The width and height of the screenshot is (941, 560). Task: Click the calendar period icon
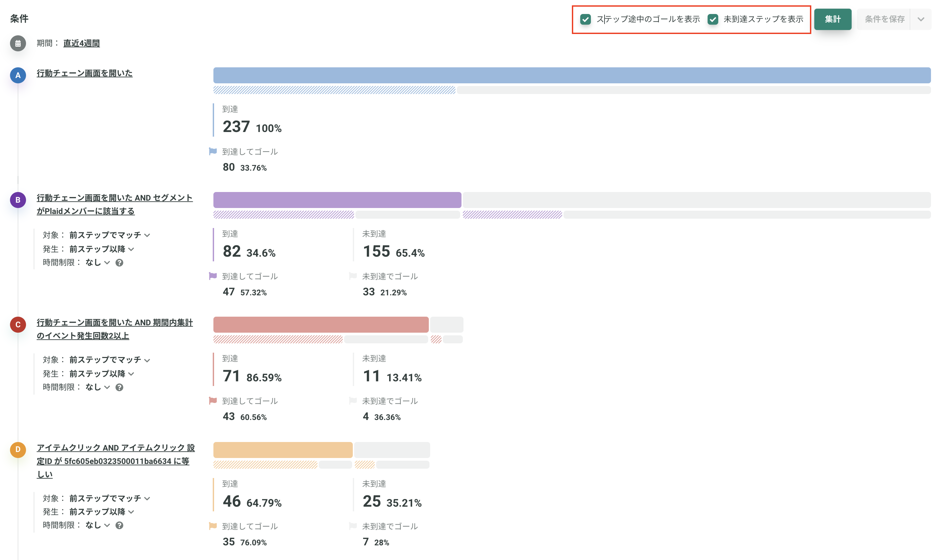point(18,43)
